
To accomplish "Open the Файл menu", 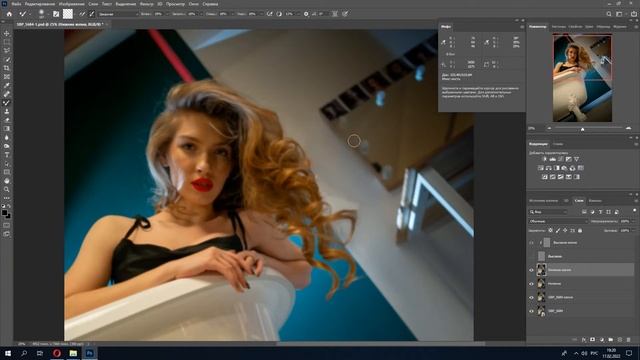I will click(x=16, y=4).
